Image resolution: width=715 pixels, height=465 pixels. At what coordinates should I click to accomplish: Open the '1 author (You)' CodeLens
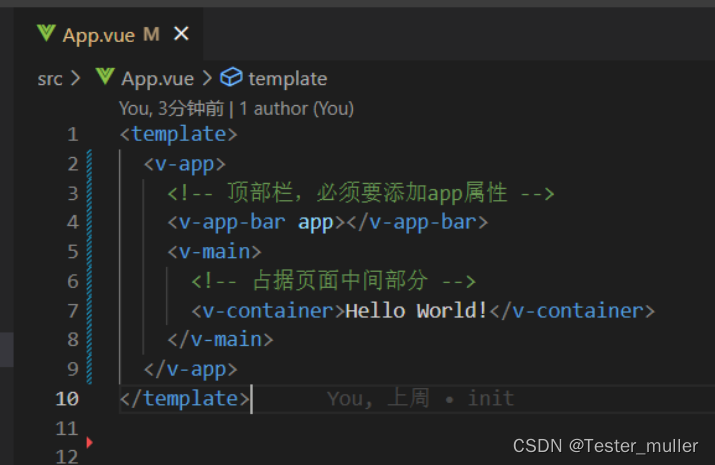[296, 108]
